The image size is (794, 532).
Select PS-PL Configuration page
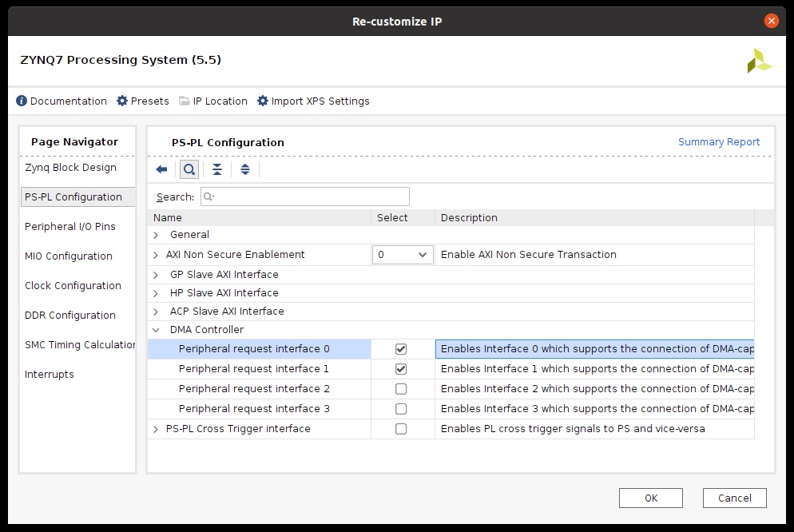77,197
